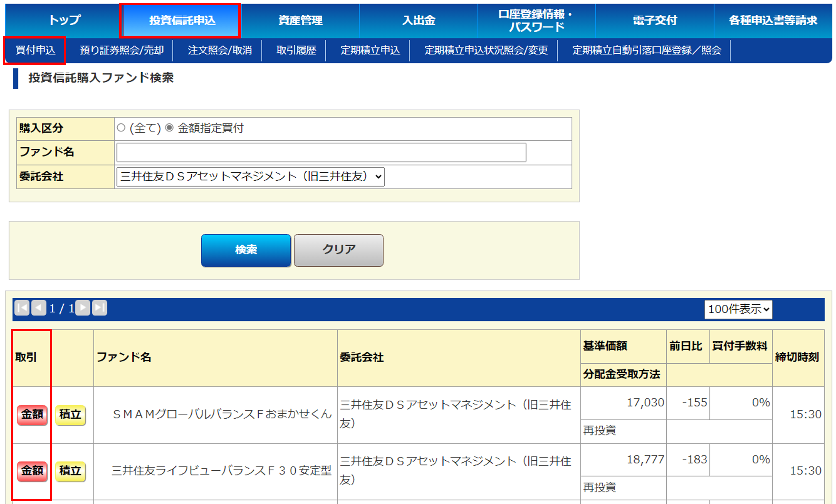836x504 pixels.
Task: Open 預り証券照会/売却 submenu
Action: click(122, 50)
